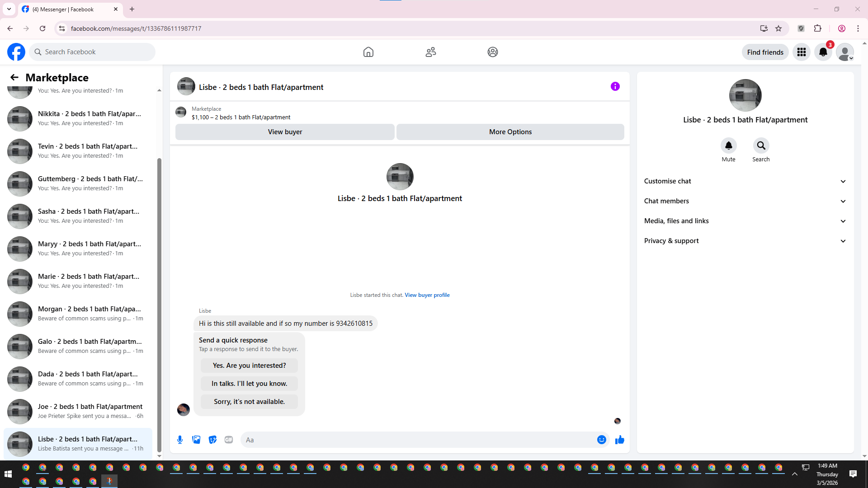Open the notifications bell
This screenshot has height=488, width=868.
point(823,52)
